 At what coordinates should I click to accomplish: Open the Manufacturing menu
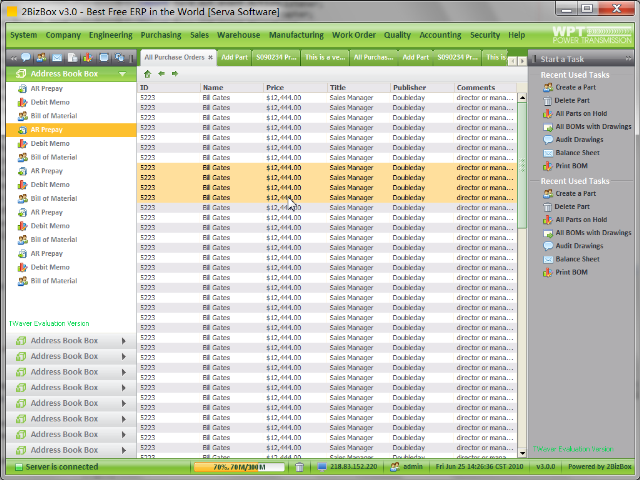tap(296, 35)
